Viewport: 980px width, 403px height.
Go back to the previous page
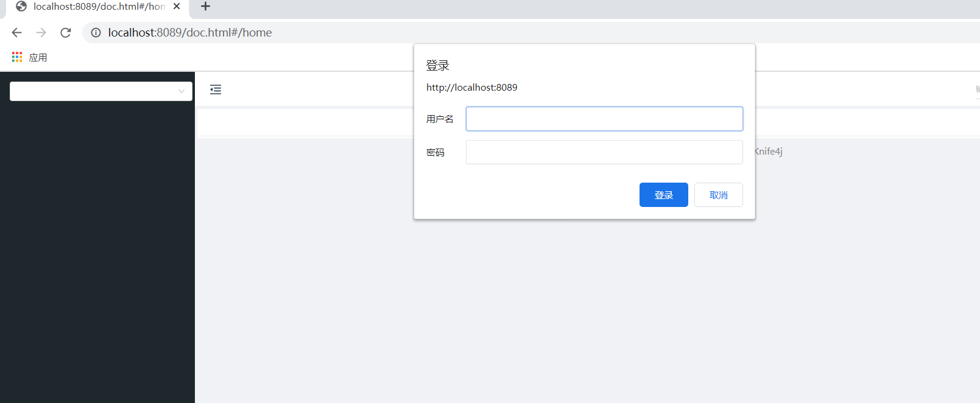16,33
